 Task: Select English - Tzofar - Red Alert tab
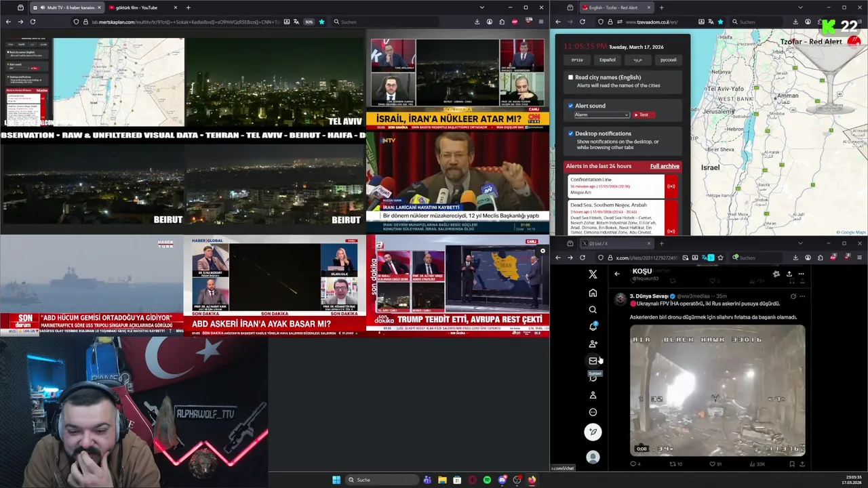click(x=617, y=7)
